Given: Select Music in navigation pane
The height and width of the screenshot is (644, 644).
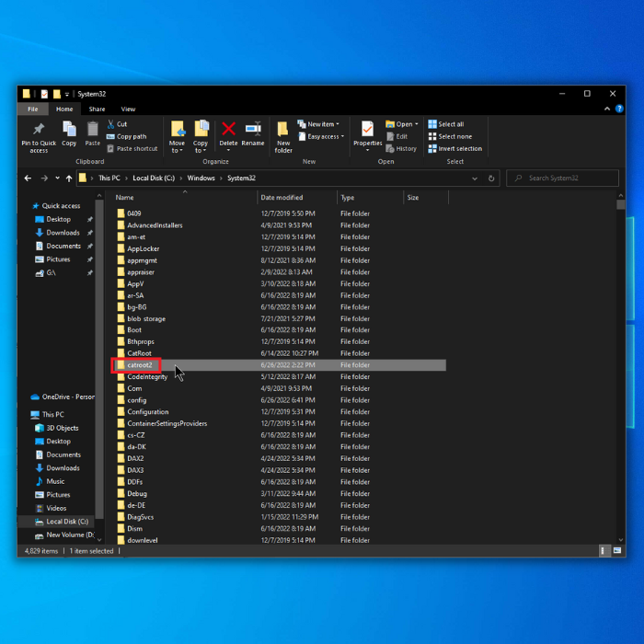Looking at the screenshot, I should [x=50, y=481].
